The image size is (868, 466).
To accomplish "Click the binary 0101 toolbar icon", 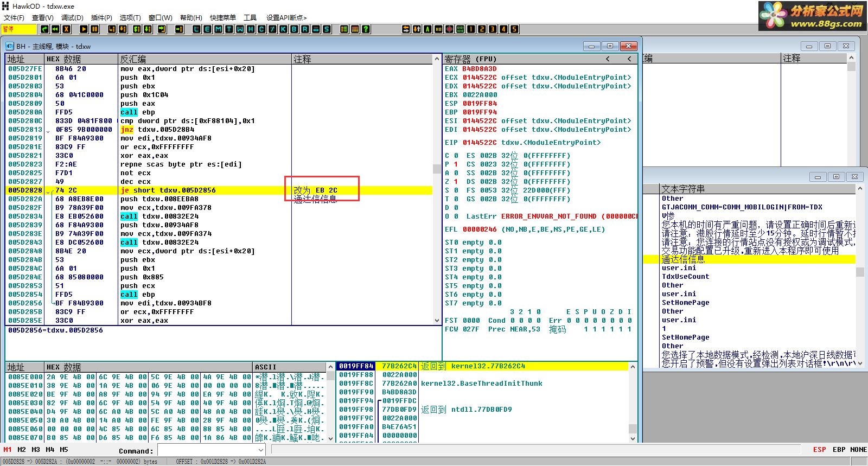I will (460, 29).
